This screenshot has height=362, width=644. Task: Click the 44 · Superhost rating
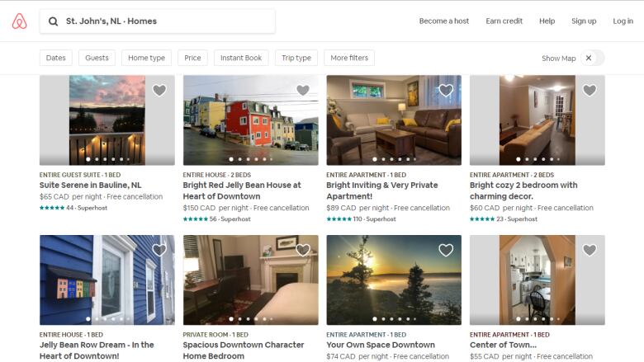(x=73, y=208)
